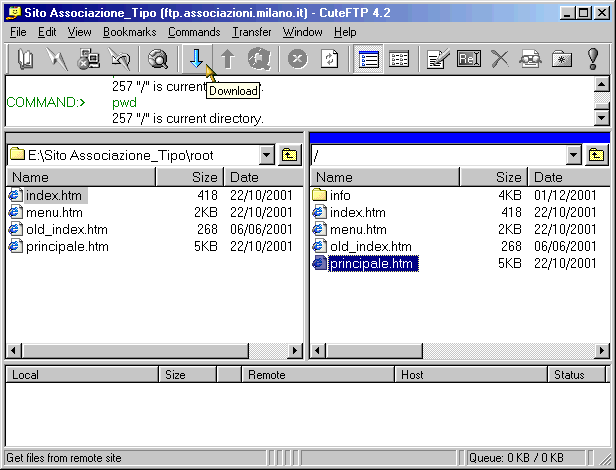
Task: Select local file principale.htm
Action: click(x=67, y=247)
